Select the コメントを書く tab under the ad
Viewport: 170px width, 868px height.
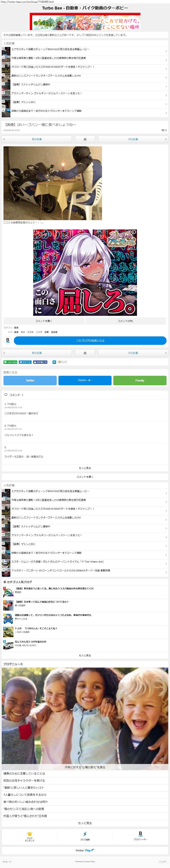click(44, 321)
